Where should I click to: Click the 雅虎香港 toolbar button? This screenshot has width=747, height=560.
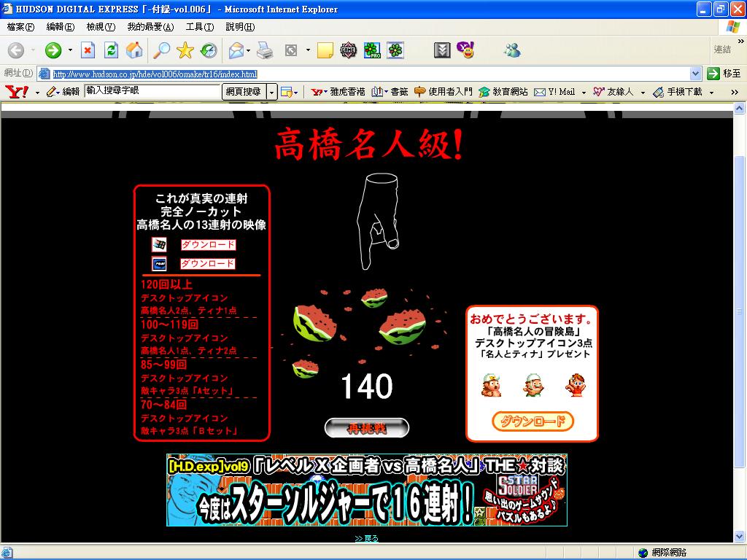pos(338,91)
